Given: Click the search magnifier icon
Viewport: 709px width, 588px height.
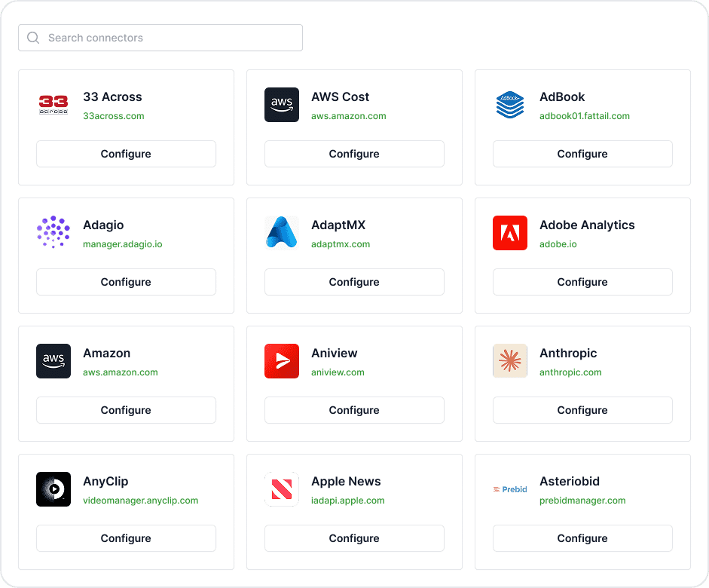Looking at the screenshot, I should coord(33,38).
